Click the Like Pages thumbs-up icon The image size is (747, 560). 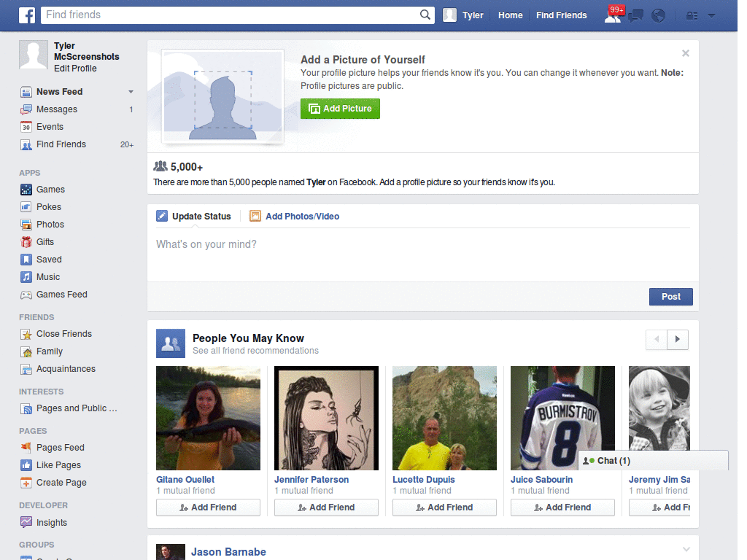[x=26, y=465]
